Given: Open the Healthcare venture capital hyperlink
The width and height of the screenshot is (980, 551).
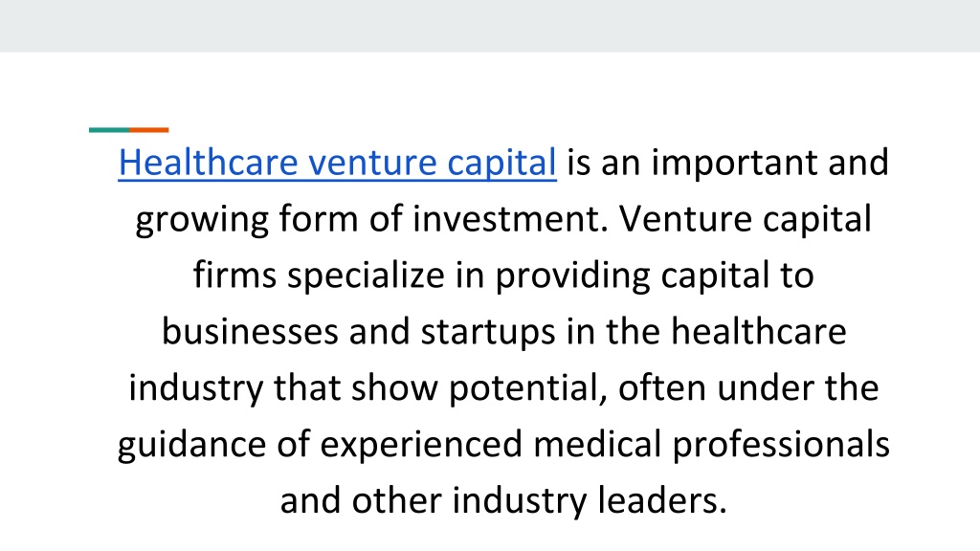Looking at the screenshot, I should (x=338, y=163).
